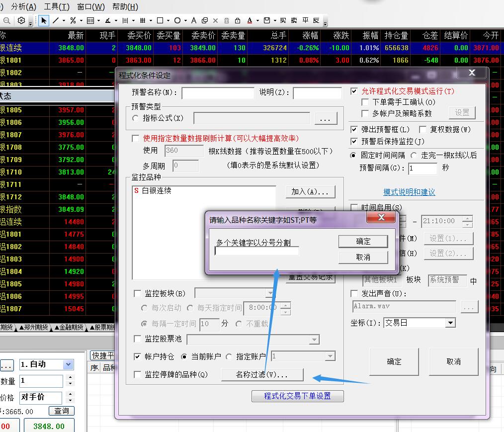Open the 工具(T) menu
Screen dimensions: 504x432
57,6
